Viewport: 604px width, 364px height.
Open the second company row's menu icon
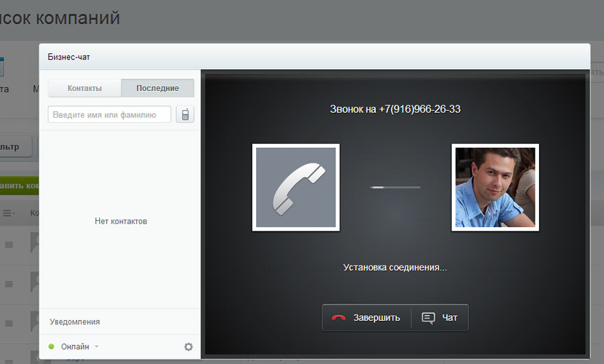(x=10, y=283)
